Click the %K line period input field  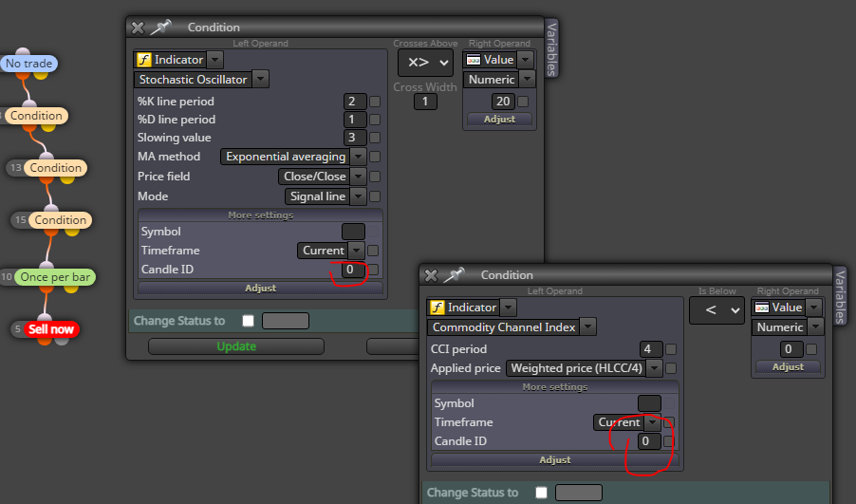[354, 102]
